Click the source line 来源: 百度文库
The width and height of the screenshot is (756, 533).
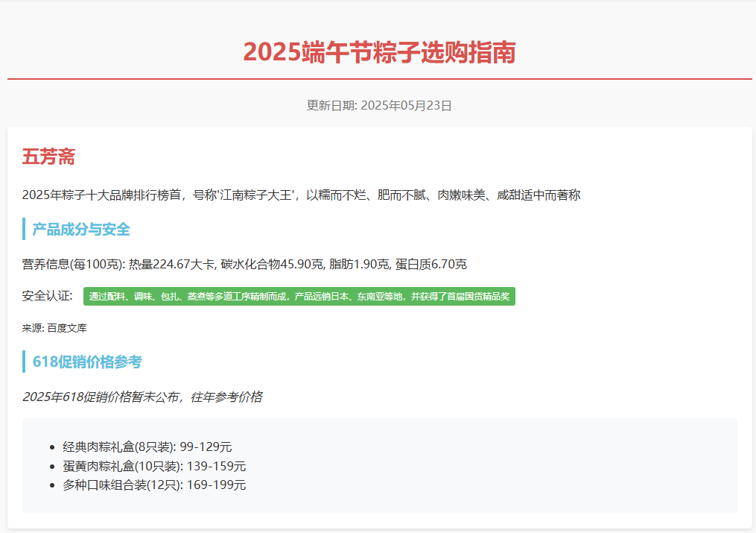(54, 328)
